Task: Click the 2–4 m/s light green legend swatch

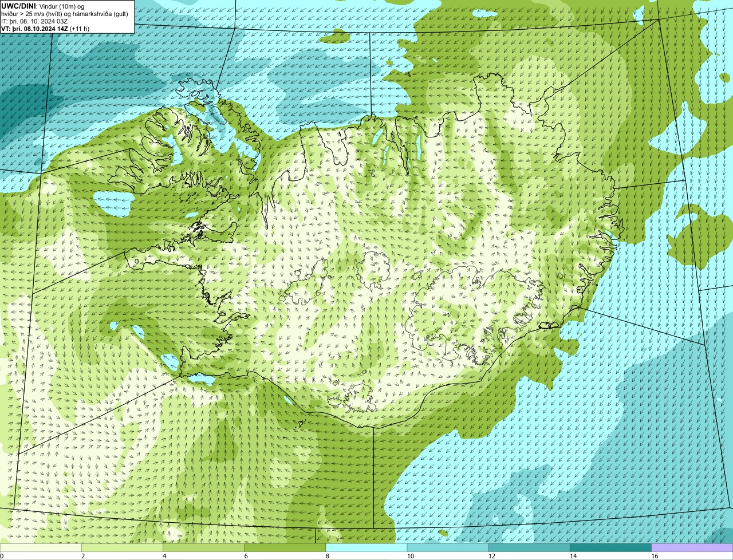Action: (122, 548)
